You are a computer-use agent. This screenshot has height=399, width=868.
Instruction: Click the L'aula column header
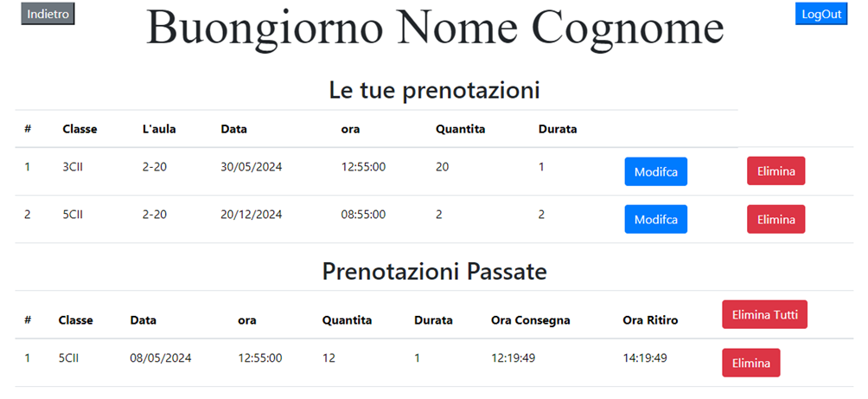tap(159, 129)
